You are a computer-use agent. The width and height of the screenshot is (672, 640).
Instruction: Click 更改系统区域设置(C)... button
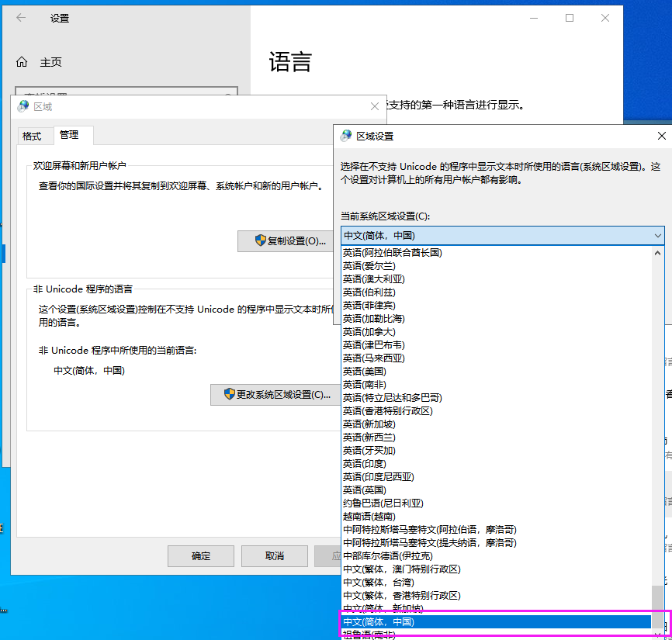(277, 394)
